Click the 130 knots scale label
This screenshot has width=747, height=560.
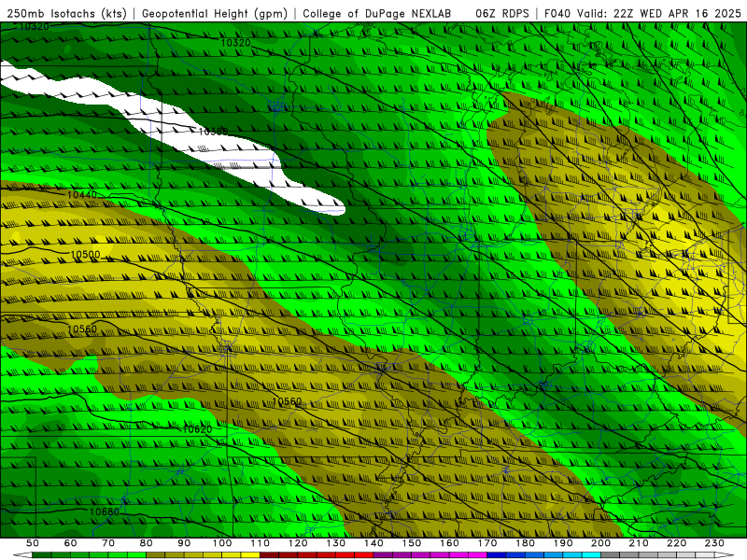tap(336, 543)
